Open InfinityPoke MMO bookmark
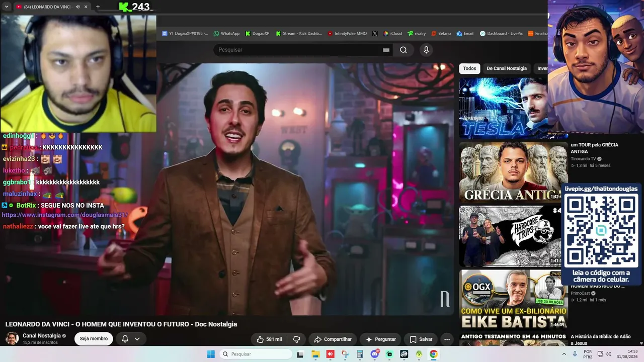Screen dimensions: 644x362 [x=347, y=34]
